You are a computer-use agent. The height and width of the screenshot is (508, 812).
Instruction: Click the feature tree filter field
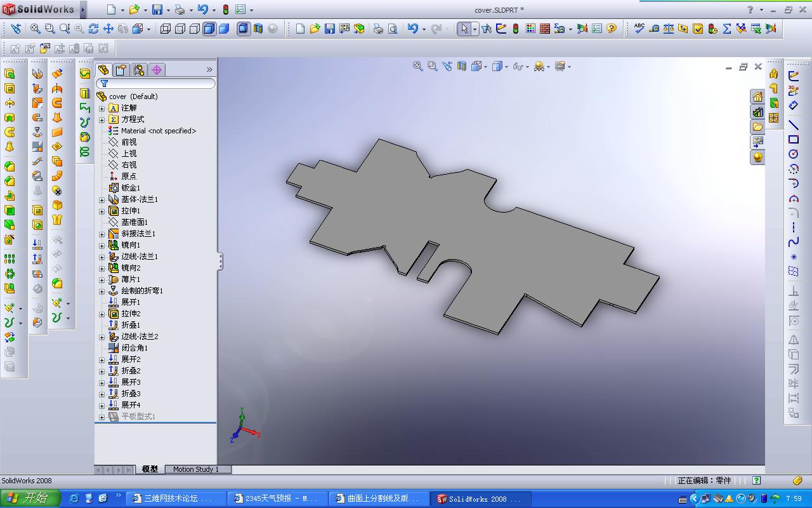[156, 83]
